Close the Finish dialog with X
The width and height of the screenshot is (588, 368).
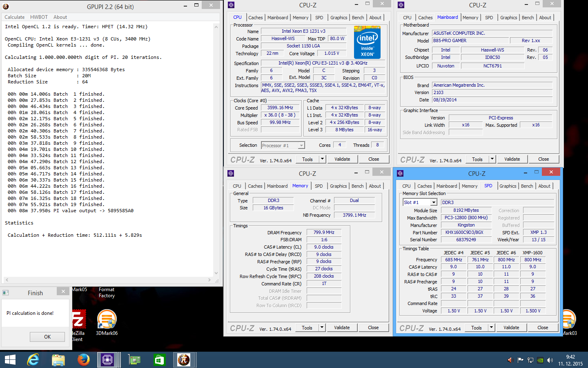pyautogui.click(x=63, y=292)
